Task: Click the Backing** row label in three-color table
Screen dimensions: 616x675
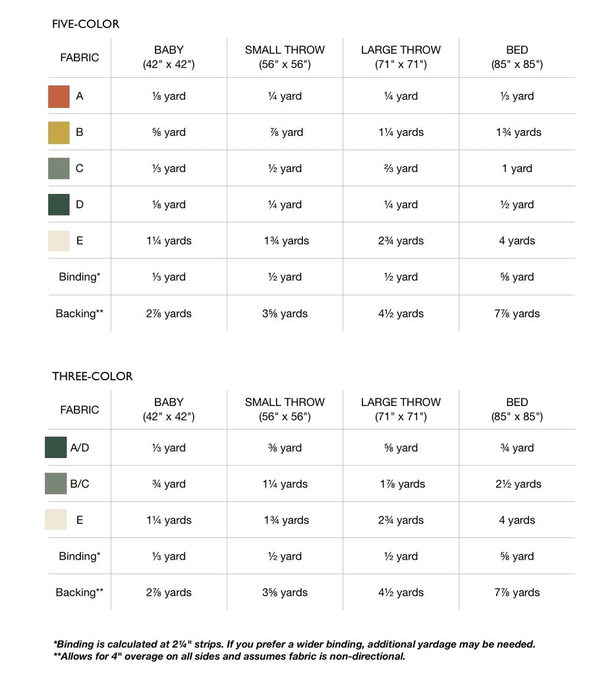Action: 80,593
